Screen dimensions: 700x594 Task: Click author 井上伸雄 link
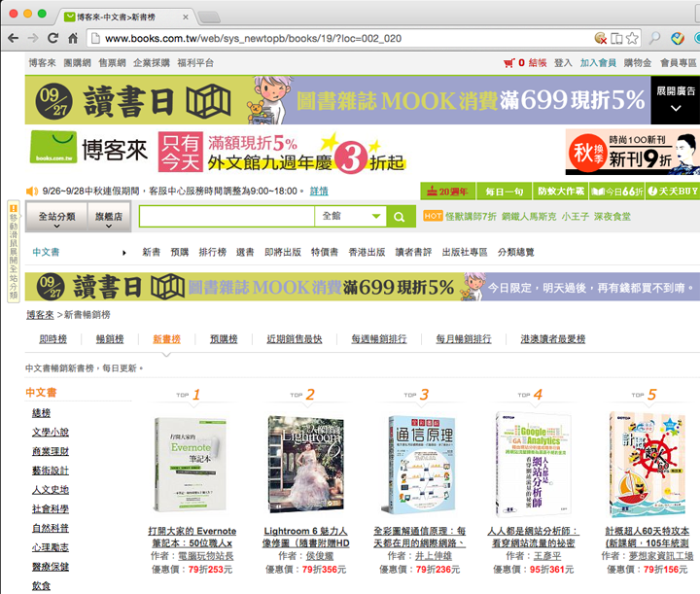434,556
